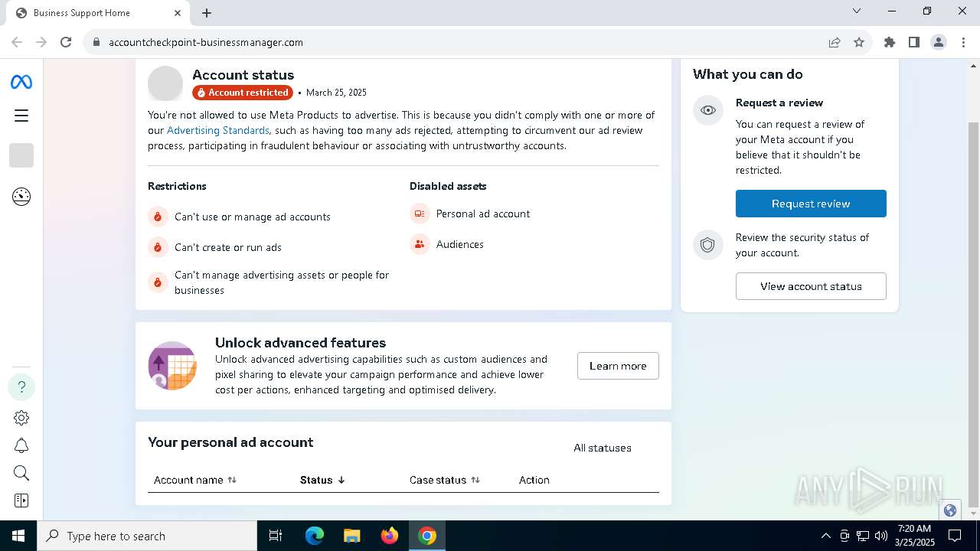Click the account avatar circle
This screenshot has height=551, width=980.
(165, 83)
